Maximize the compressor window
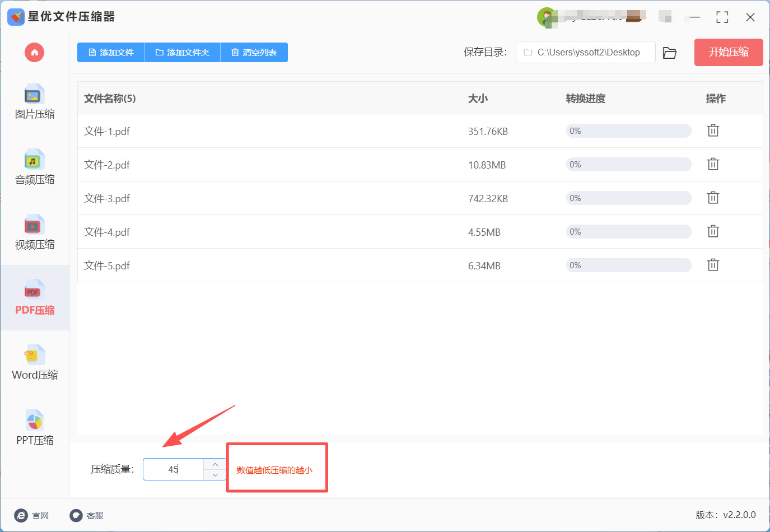Image resolution: width=770 pixels, height=532 pixels. (x=722, y=17)
